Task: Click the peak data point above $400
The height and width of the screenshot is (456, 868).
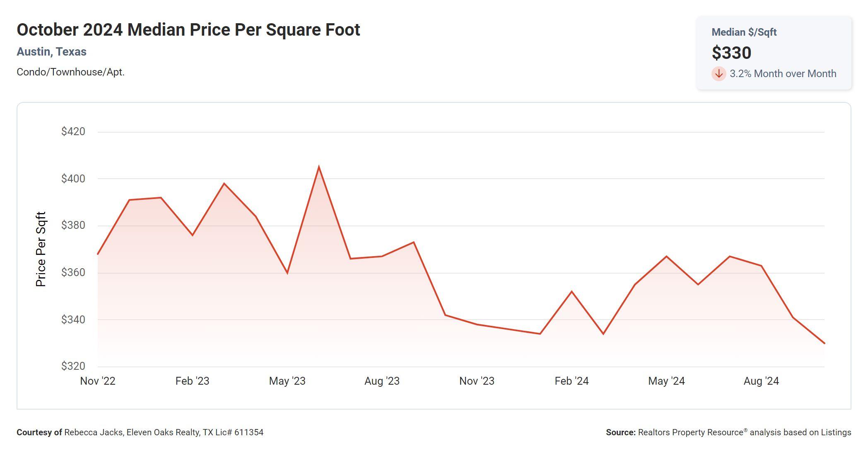Action: click(x=318, y=167)
